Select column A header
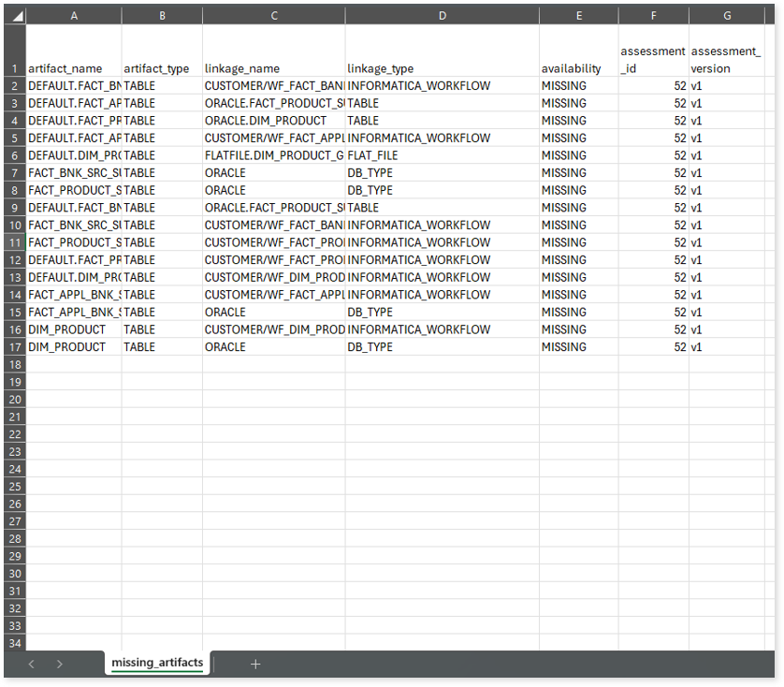Image resolution: width=784 pixels, height=687 pixels. pyautogui.click(x=74, y=16)
